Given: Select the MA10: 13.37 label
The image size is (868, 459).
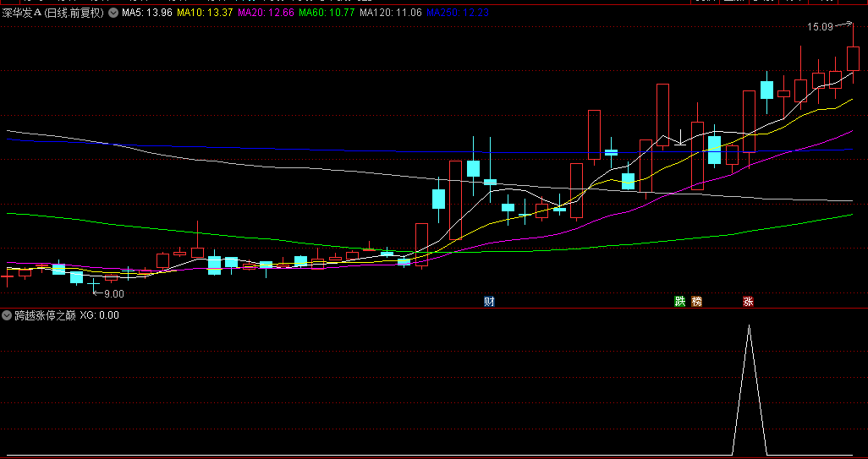Looking at the screenshot, I should pyautogui.click(x=205, y=13).
